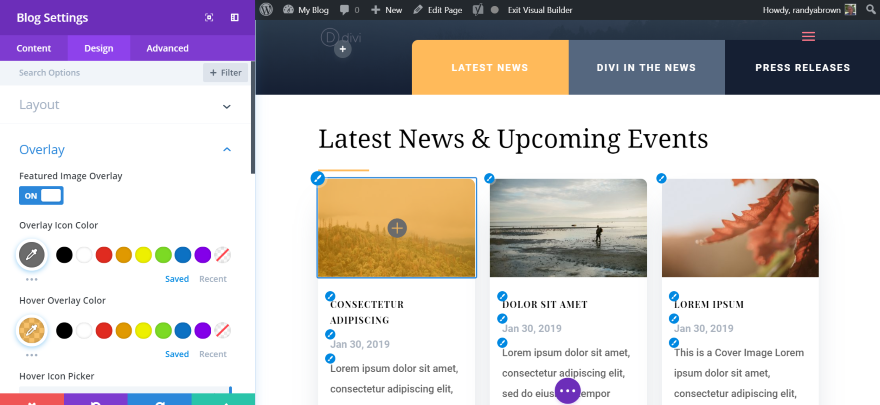The height and width of the screenshot is (405, 880).
Task: Open the beach silhouette post thumbnail
Action: 569,228
